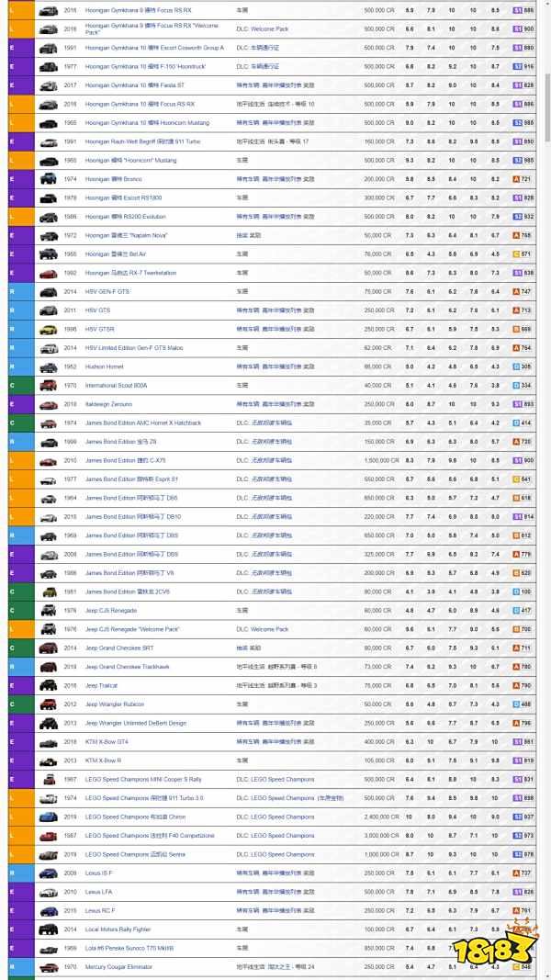Click the S1 900 class badge in C-X75 row
Image resolution: width=551 pixels, height=980 pixels.
point(523,461)
